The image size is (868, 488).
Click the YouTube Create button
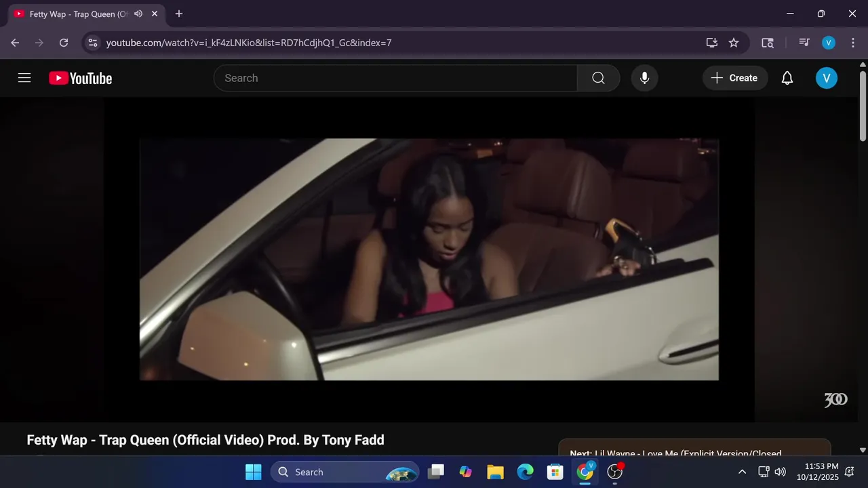(x=735, y=78)
